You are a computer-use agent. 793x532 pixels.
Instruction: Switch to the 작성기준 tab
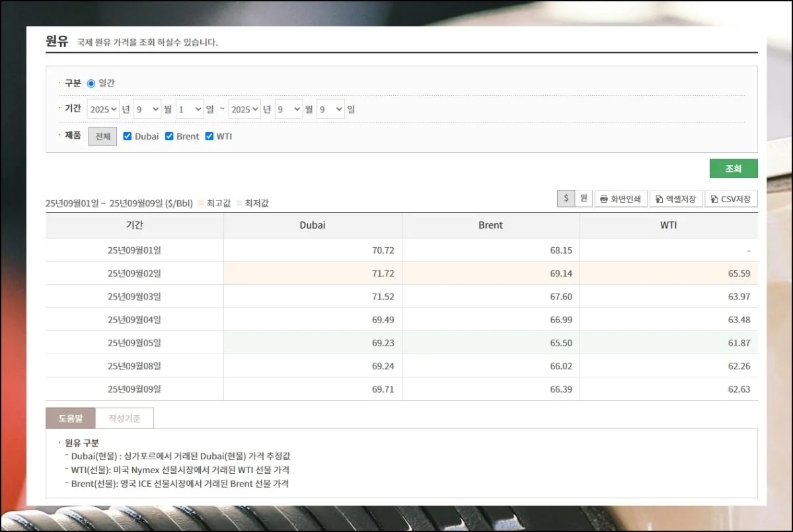[124, 418]
